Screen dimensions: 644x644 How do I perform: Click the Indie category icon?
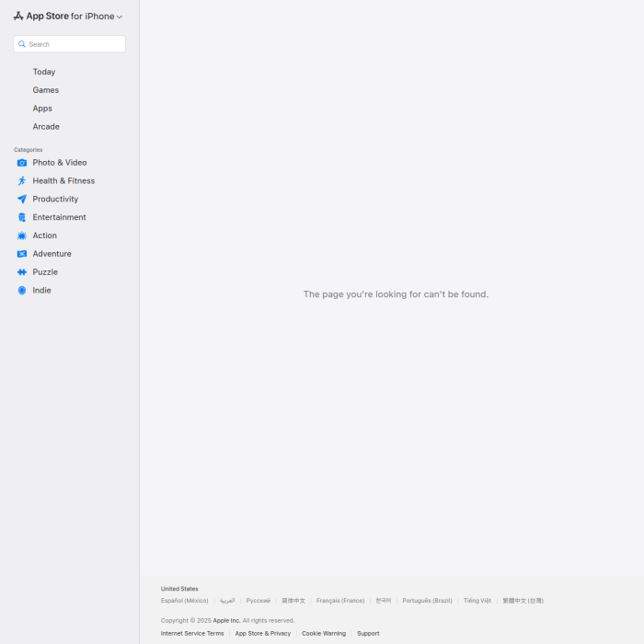[x=22, y=291]
